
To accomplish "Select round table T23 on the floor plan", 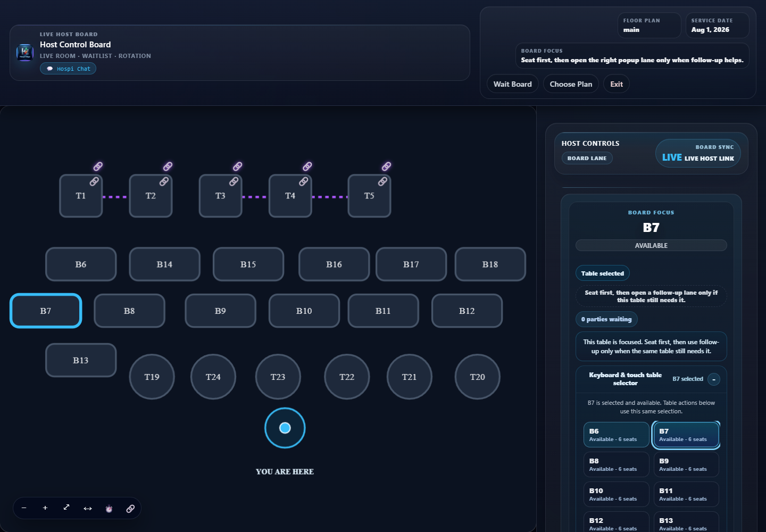I will coord(278,377).
